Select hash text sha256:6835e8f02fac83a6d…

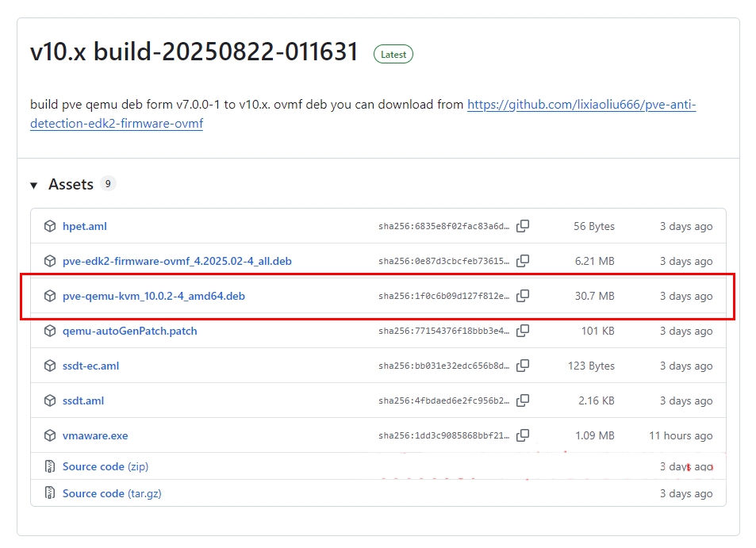pyautogui.click(x=443, y=226)
